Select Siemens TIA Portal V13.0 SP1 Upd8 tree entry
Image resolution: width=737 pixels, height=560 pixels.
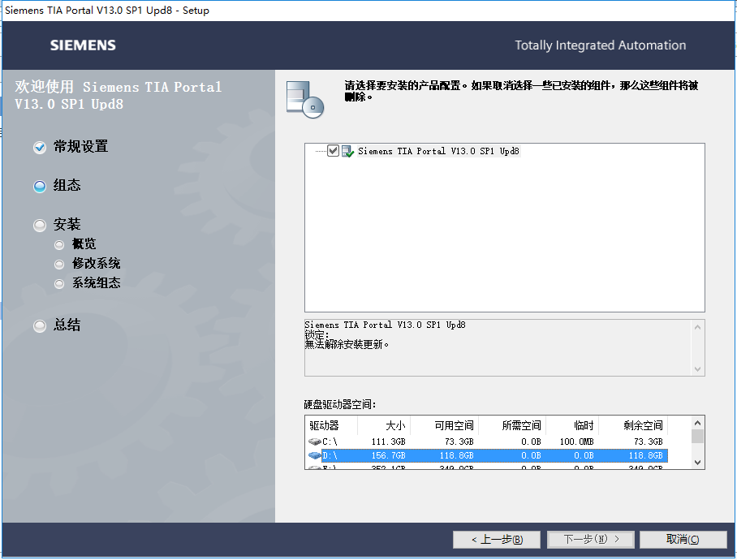tap(438, 151)
